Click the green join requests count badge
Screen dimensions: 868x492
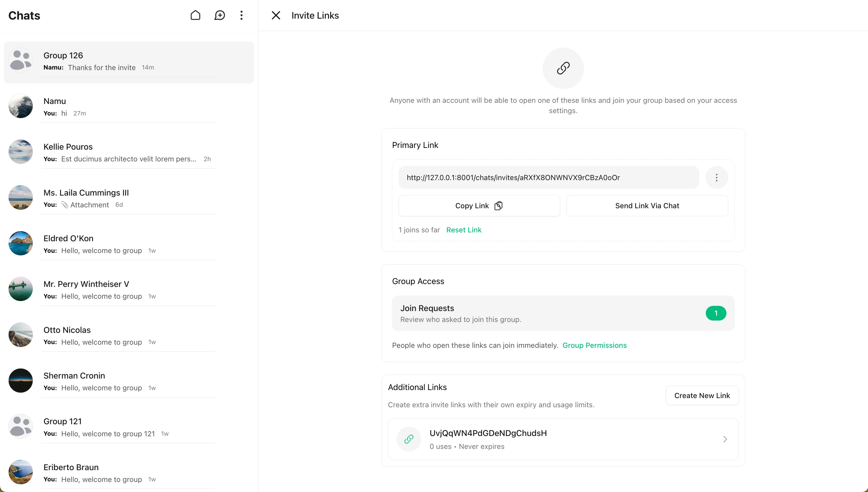tap(716, 313)
